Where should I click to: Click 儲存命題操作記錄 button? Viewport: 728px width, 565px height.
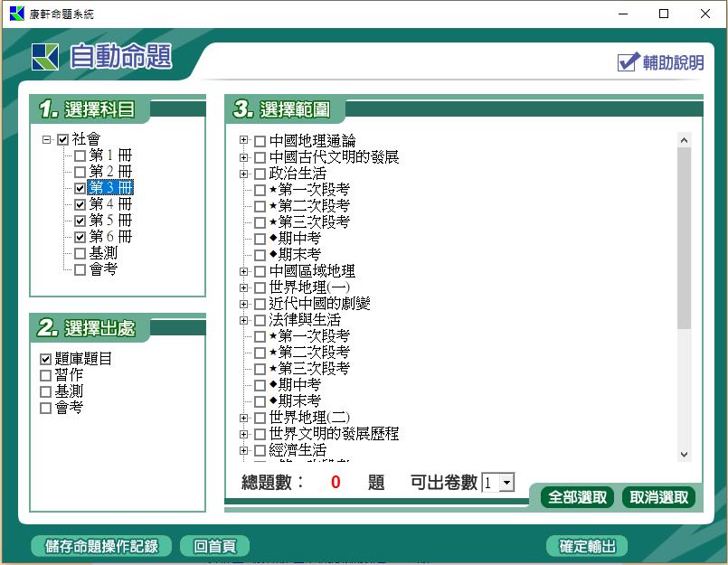click(100, 546)
